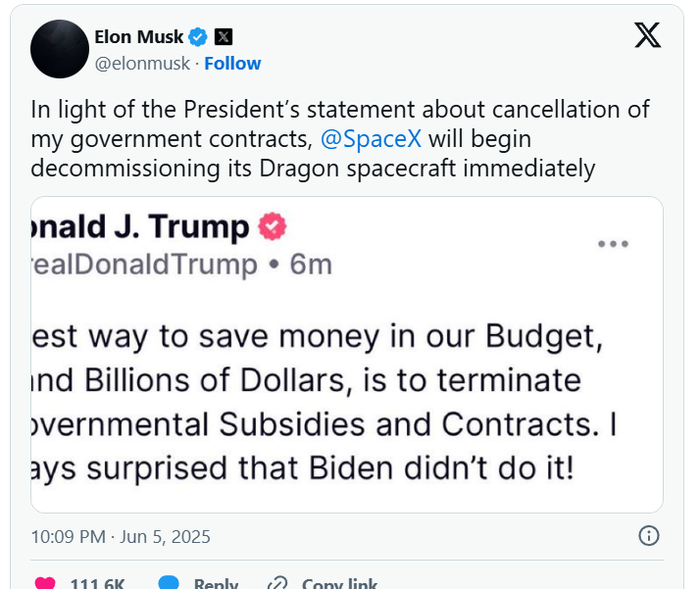Click the info icon beside the timestamp
The image size is (700, 589).
coord(648,536)
